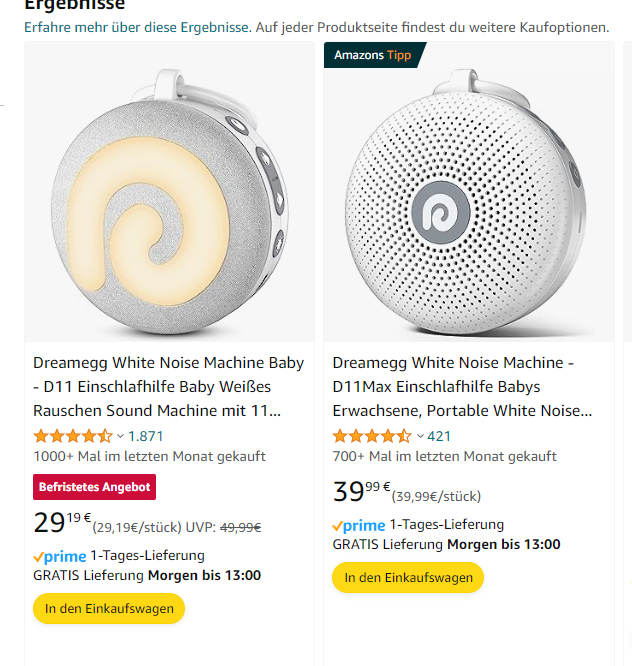
Task: Click the Amazons Tipp badge
Action: [x=371, y=55]
